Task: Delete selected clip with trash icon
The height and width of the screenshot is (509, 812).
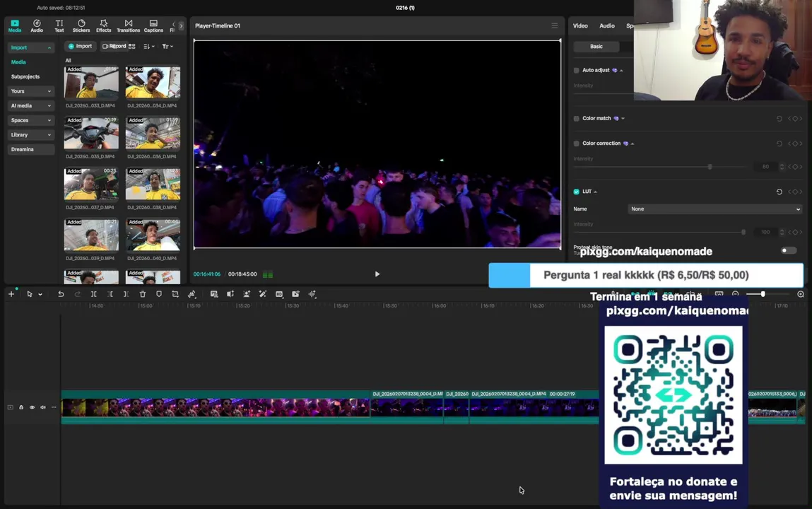Action: tap(143, 294)
